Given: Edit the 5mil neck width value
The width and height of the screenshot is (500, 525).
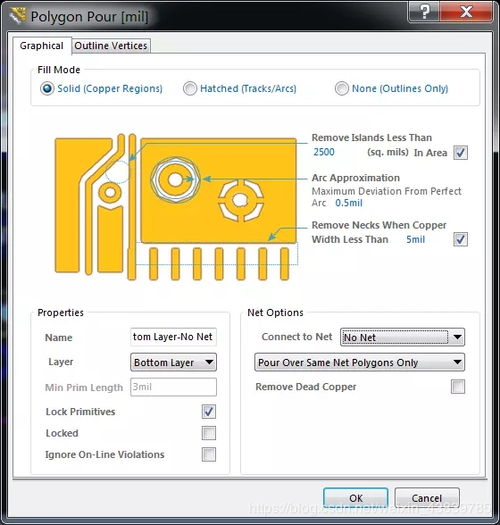Looking at the screenshot, I should pyautogui.click(x=415, y=239).
